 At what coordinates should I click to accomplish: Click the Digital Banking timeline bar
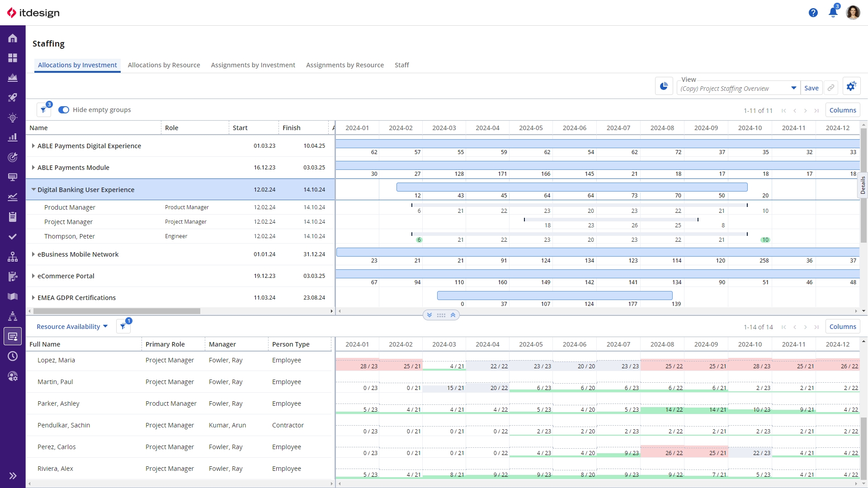point(571,187)
